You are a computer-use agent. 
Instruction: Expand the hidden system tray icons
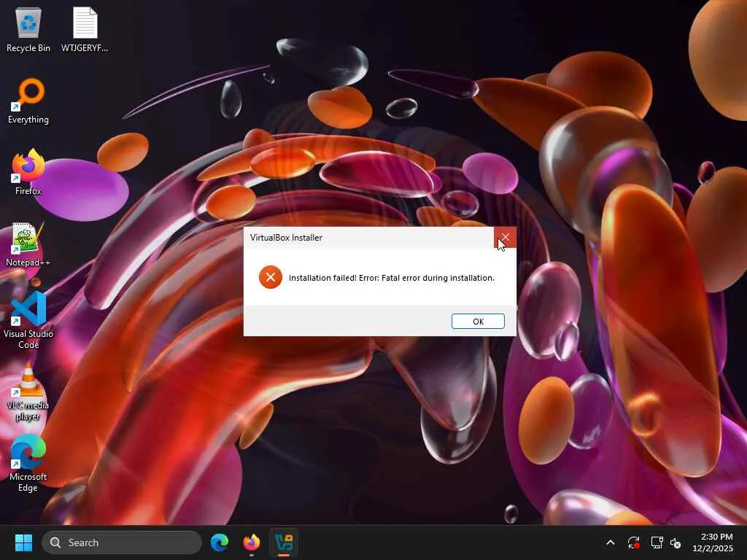pos(611,542)
